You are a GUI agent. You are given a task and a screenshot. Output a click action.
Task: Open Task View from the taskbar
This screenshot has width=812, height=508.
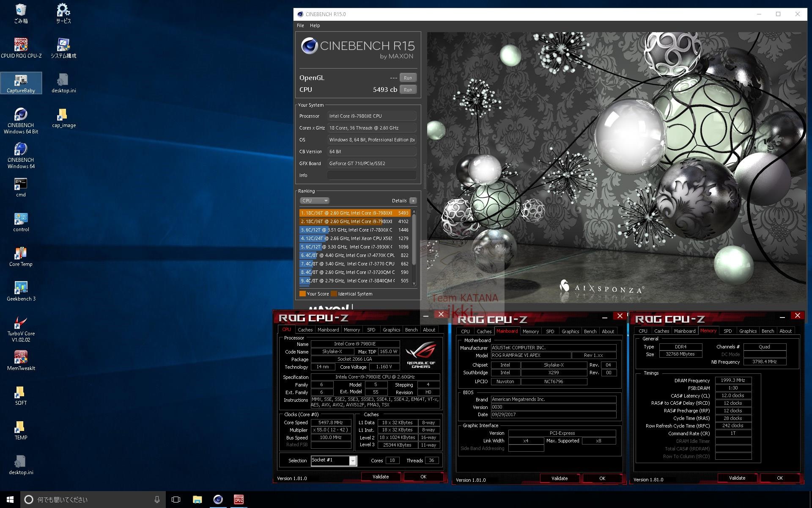[x=176, y=500]
